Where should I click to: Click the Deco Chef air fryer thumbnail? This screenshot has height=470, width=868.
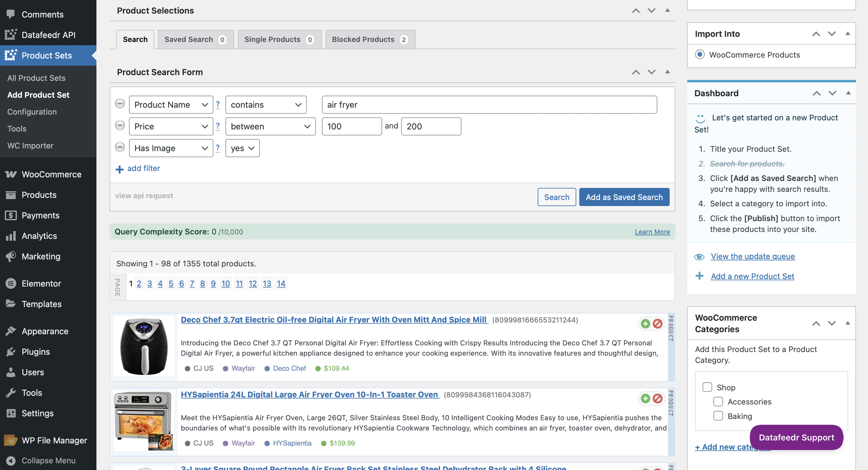(x=144, y=346)
